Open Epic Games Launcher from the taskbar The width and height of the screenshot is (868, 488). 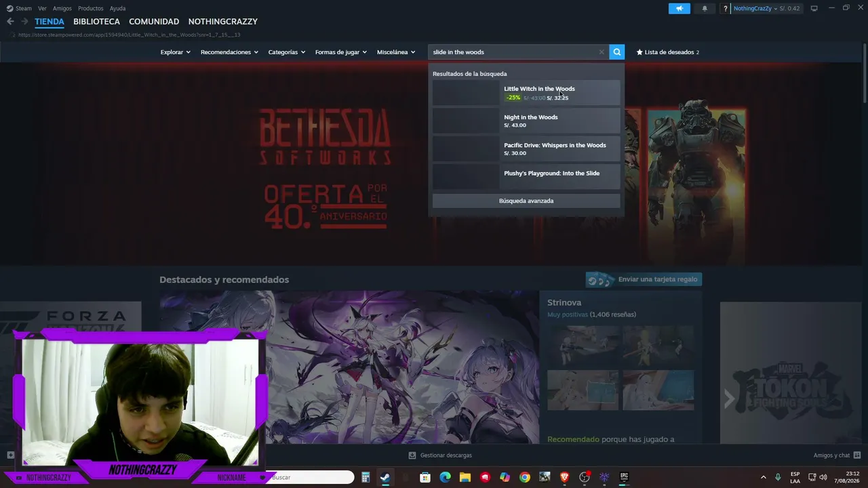click(625, 477)
